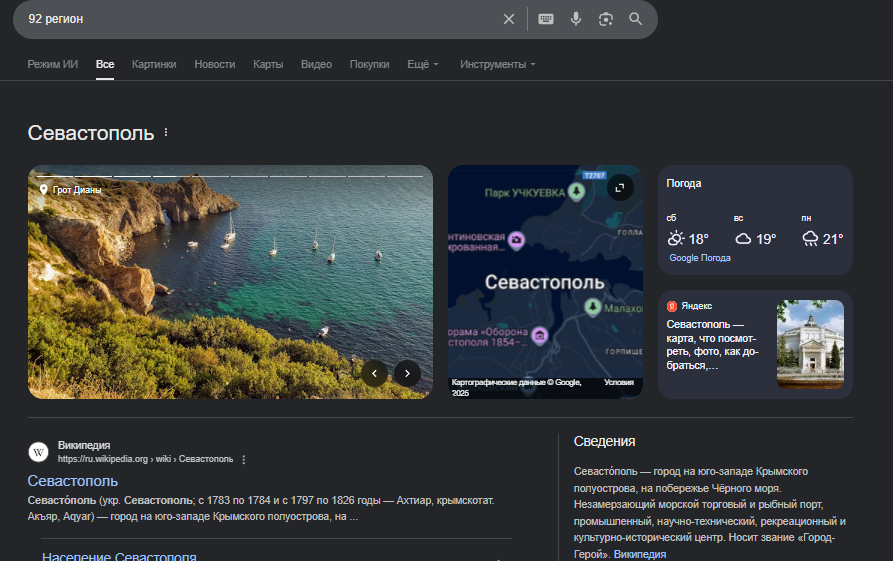Switch to the Картинки tab

(154, 64)
